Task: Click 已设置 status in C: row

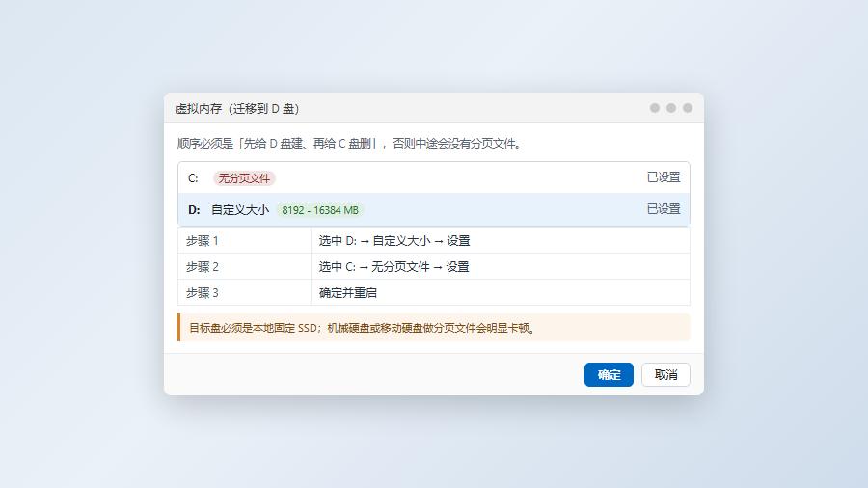Action: [664, 177]
